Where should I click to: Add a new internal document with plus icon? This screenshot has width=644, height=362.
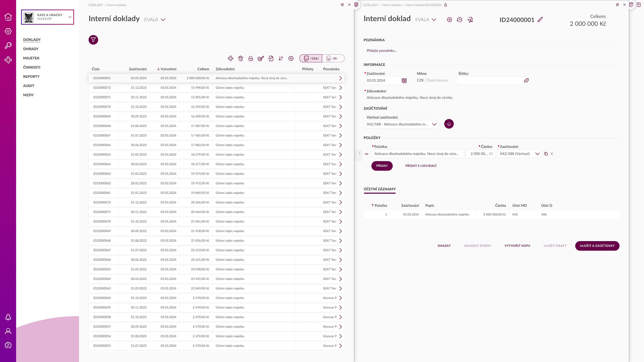click(x=230, y=59)
